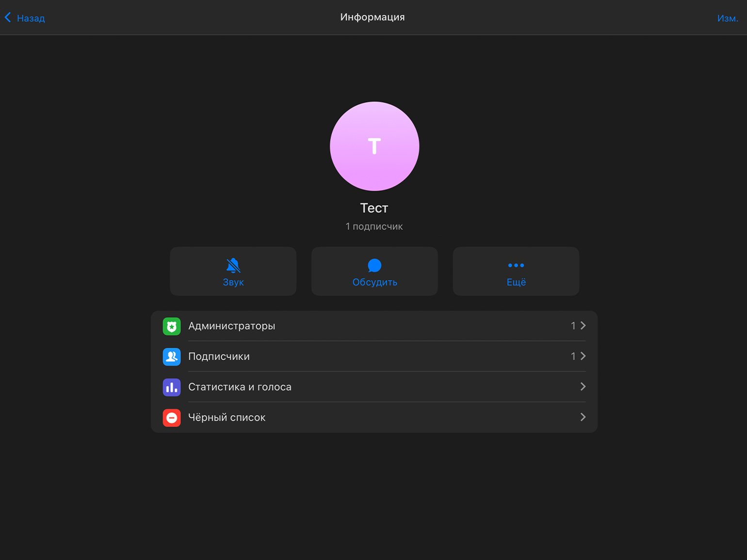Expand the Чёрный список chevron
747x560 pixels.
pyautogui.click(x=583, y=417)
